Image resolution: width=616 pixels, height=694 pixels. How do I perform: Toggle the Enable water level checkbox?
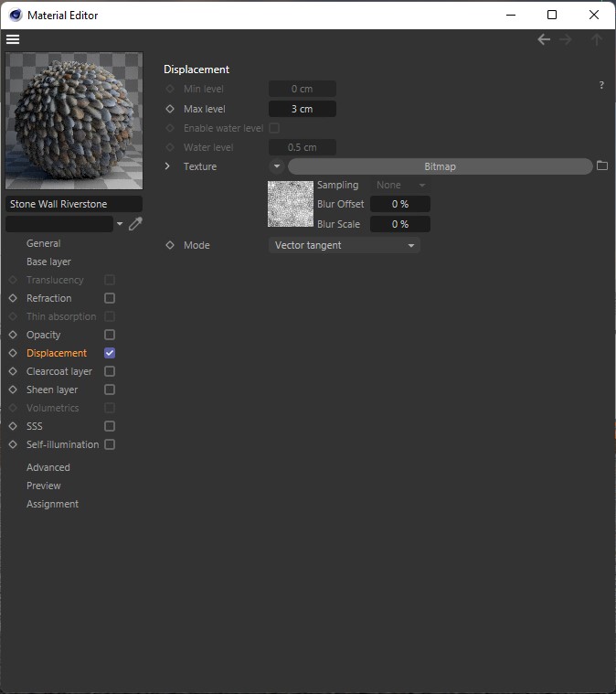click(274, 128)
